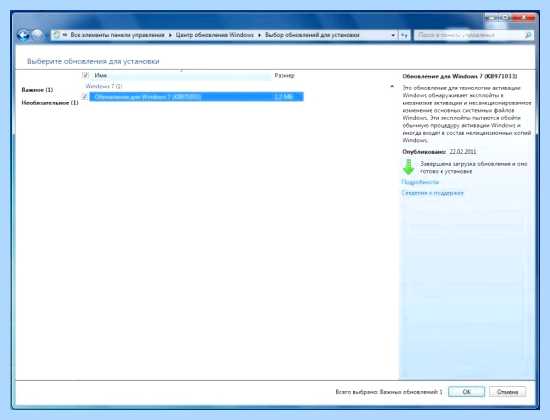Viewport: 550px width, 420px height.
Task: Click the heading 'Выберите обновления для установки'
Action: click(93, 61)
